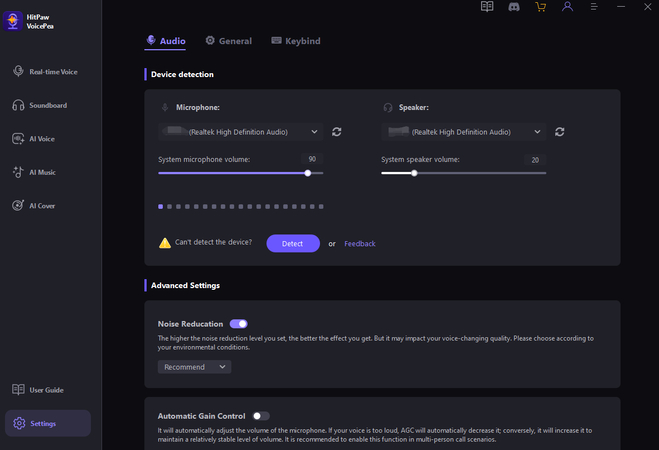Switch to the General tab
The image size is (659, 450).
[x=228, y=41]
